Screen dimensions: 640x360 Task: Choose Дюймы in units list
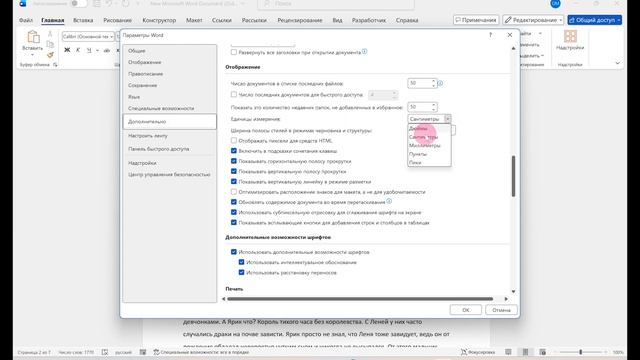429,129
